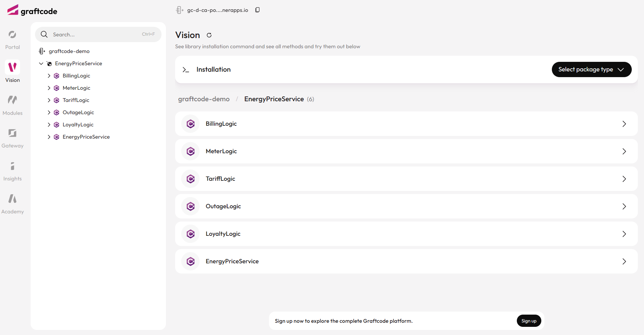Expand OutageLogic in the tree
Screen dimensions: 644x335
tap(49, 112)
